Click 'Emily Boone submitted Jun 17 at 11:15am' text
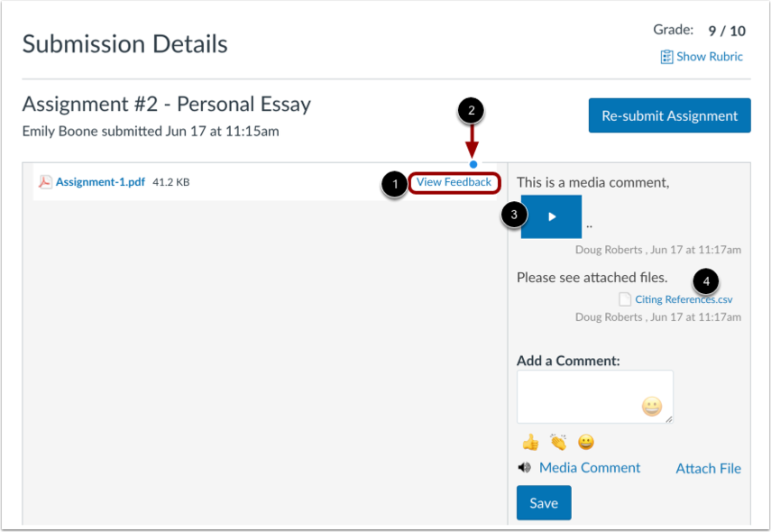Image resolution: width=771 pixels, height=532 pixels. [151, 132]
